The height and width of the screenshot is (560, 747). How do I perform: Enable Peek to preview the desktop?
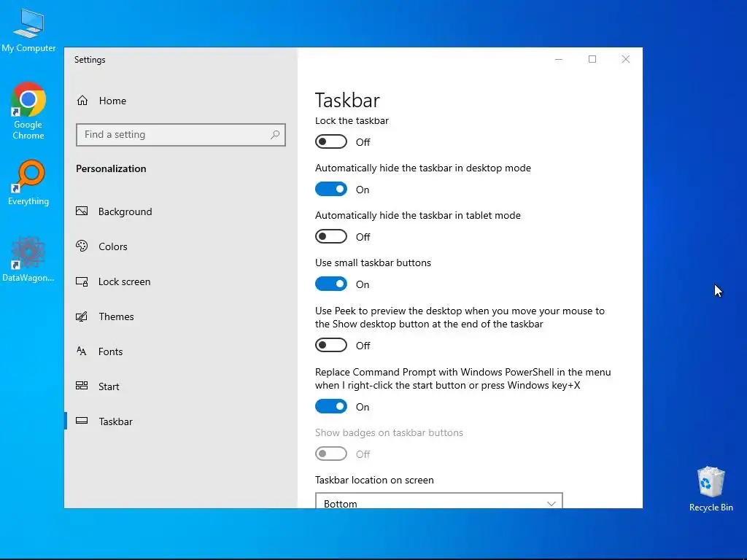click(331, 345)
